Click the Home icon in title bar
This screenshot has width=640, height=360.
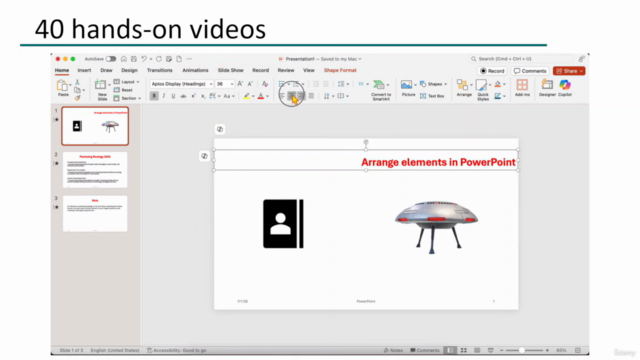[124, 59]
